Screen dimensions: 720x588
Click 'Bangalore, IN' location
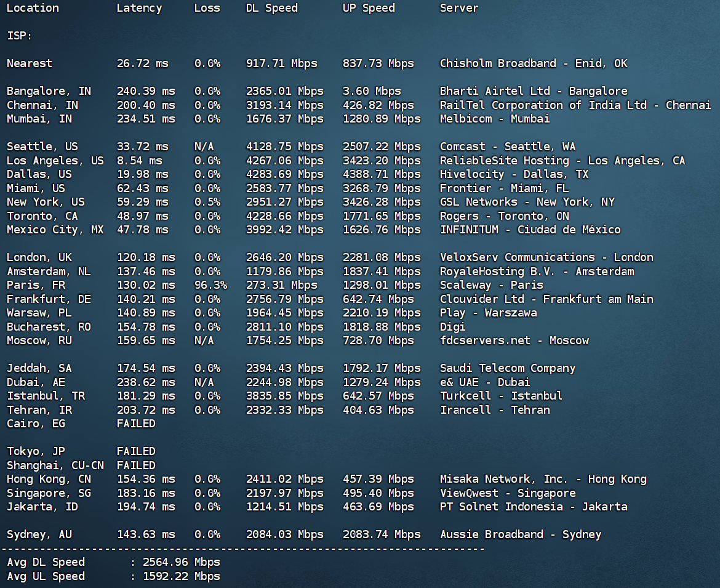(x=49, y=91)
